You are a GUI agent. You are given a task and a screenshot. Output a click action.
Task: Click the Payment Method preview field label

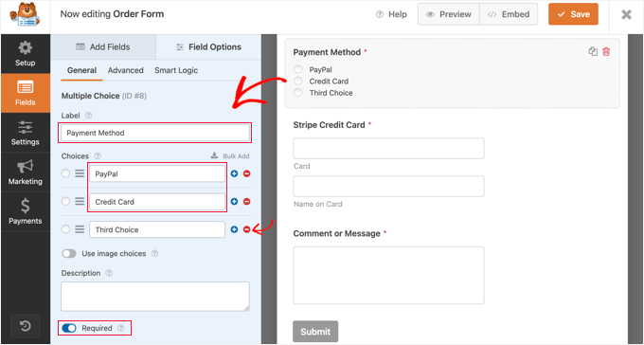pyautogui.click(x=327, y=52)
